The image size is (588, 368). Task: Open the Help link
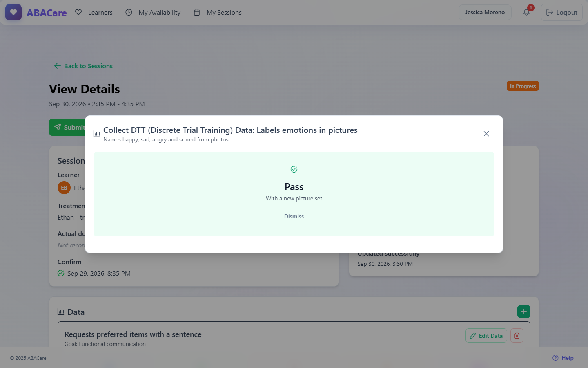click(x=563, y=358)
